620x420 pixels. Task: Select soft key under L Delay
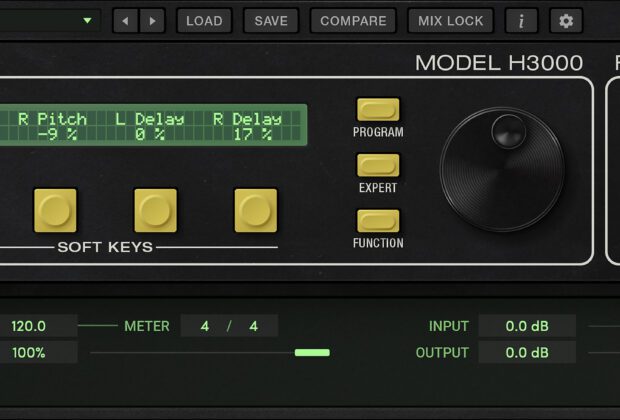pyautogui.click(x=155, y=210)
